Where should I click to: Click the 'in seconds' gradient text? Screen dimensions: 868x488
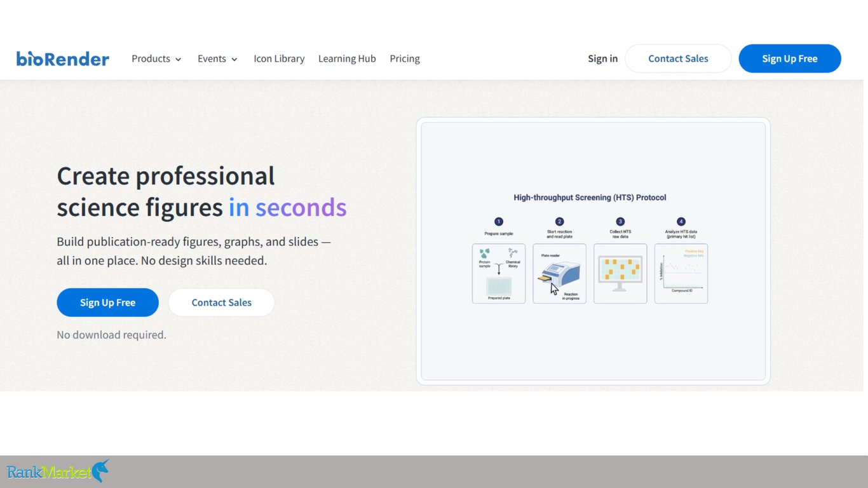288,207
